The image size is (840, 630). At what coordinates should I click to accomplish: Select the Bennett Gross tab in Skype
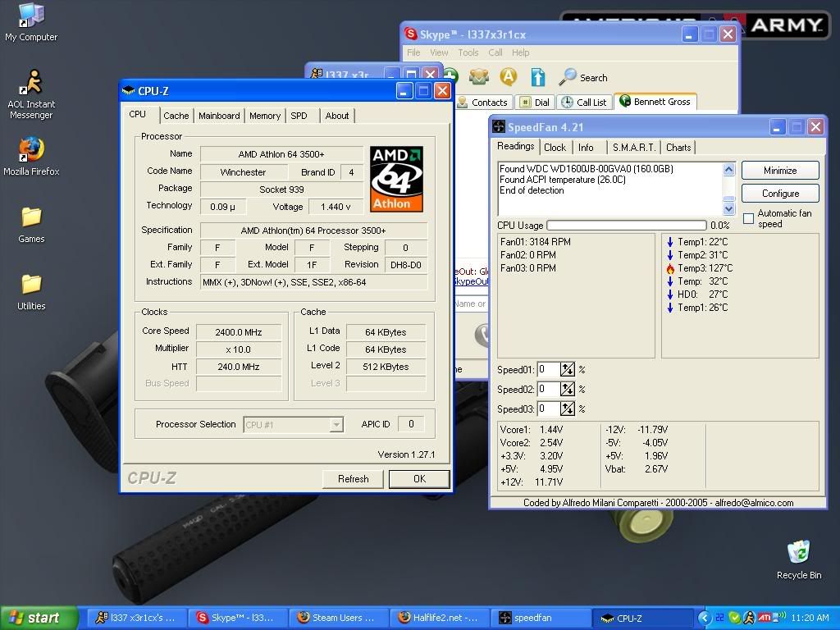(x=655, y=101)
